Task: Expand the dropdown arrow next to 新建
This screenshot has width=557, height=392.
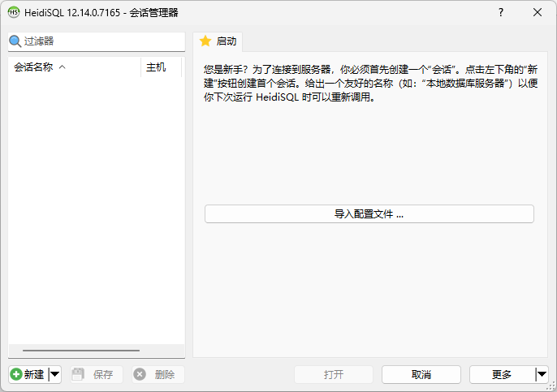Action: point(55,374)
